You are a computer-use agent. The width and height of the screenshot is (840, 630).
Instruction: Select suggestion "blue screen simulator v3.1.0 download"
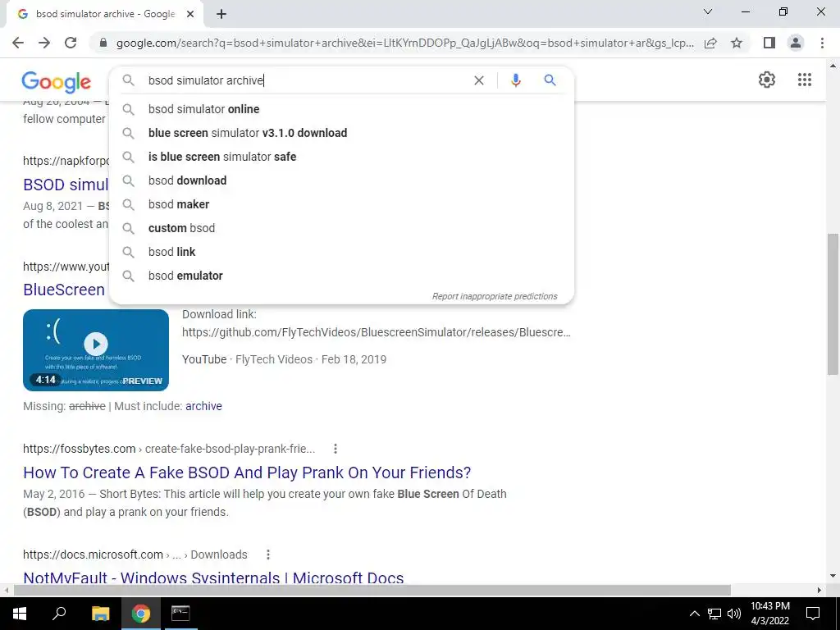click(x=341, y=133)
